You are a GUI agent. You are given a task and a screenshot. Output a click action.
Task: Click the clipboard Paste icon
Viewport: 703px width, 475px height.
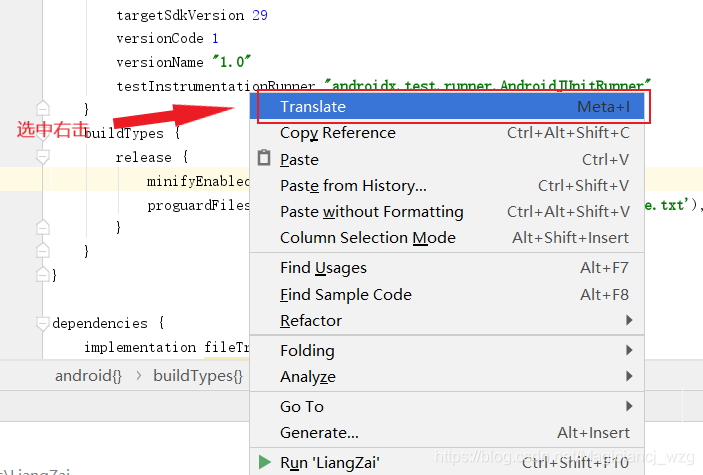[264, 158]
